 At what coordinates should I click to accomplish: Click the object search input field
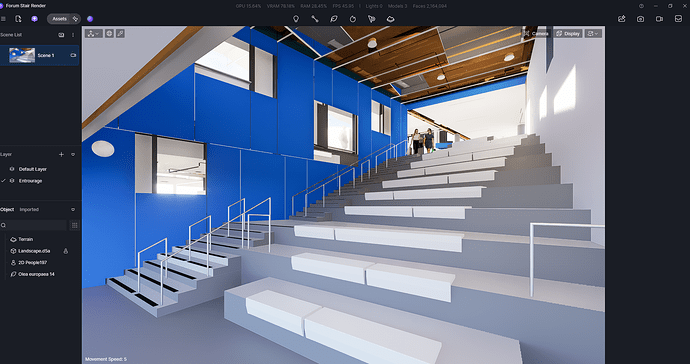click(x=33, y=225)
